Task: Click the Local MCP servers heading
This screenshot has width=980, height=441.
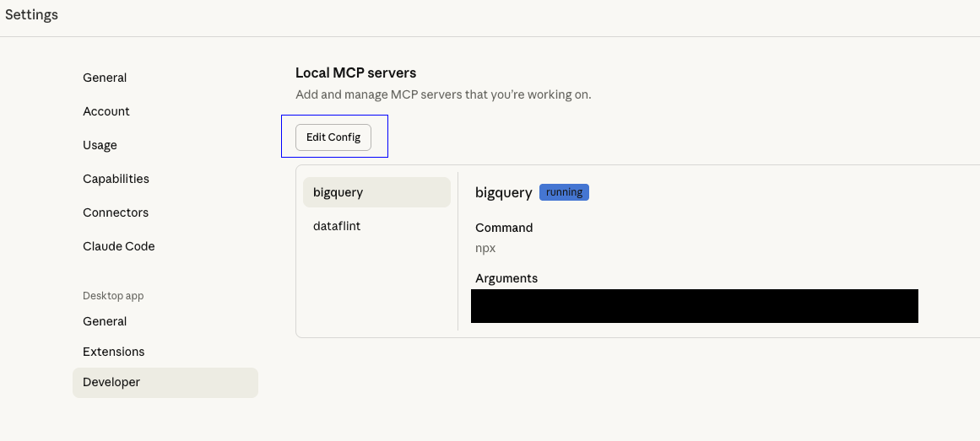Action: point(355,73)
